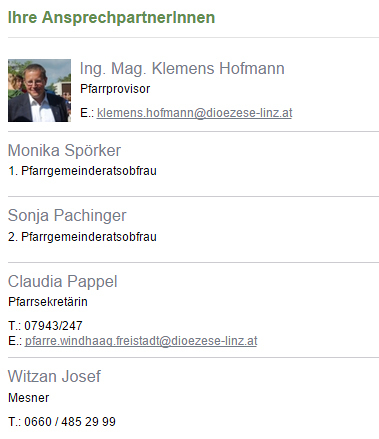Click the Claudia Pappel name heading

coord(63,282)
